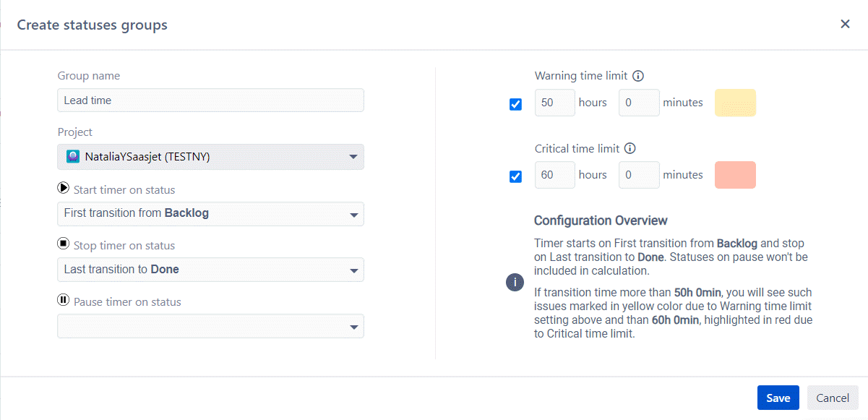Image resolution: width=868 pixels, height=420 pixels.
Task: Close the Create statuses groups dialog
Action: click(x=845, y=23)
